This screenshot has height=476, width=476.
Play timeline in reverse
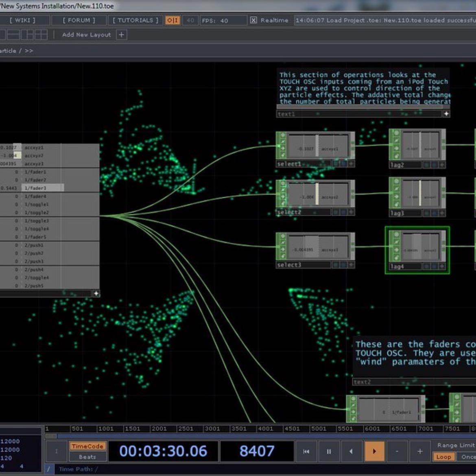tap(351, 452)
